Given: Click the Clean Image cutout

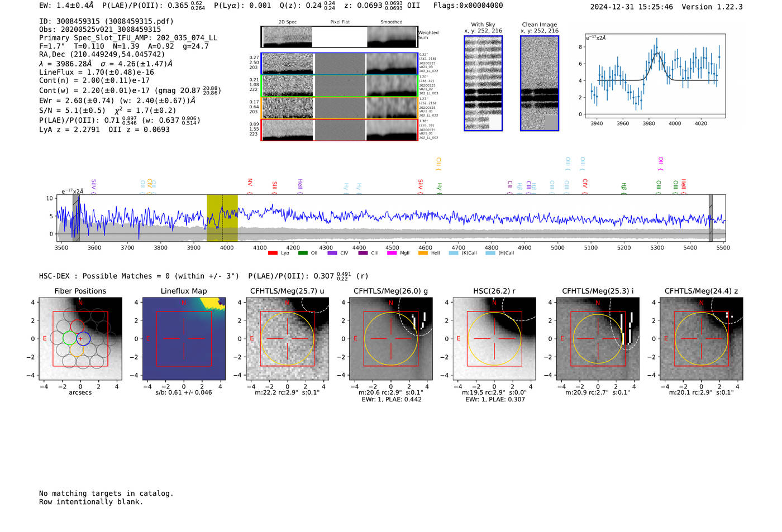Looking at the screenshot, I should tap(540, 83).
